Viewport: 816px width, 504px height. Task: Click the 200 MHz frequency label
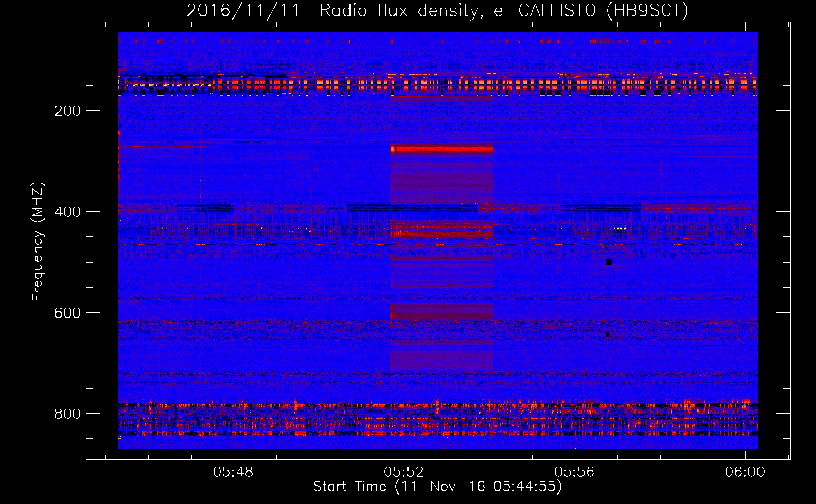click(68, 111)
